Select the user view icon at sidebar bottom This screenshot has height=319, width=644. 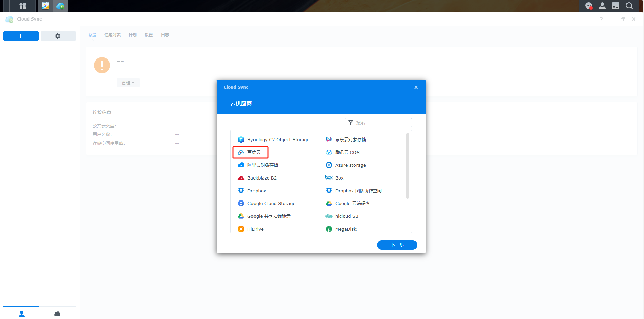click(x=21, y=313)
